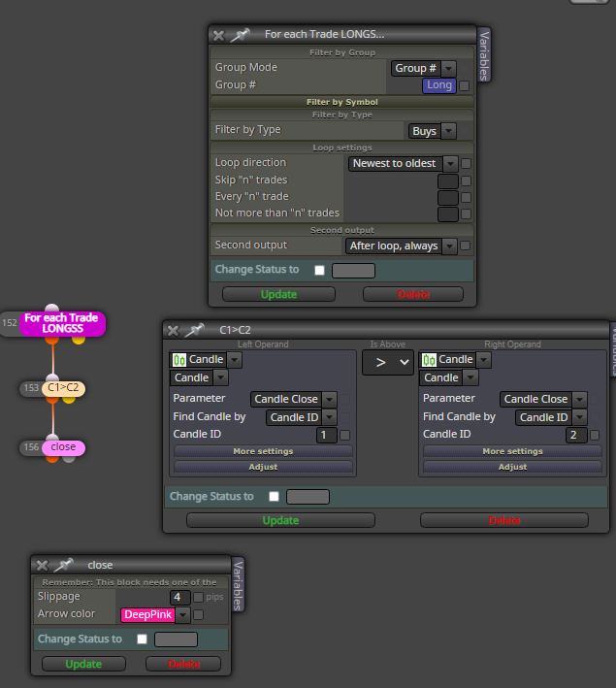Image resolution: width=616 pixels, height=688 pixels.
Task: Click Delete in For each Trade panel
Action: pos(413,294)
